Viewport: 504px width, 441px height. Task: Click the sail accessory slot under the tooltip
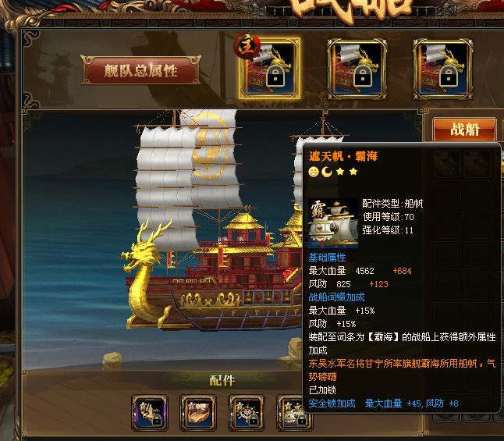click(293, 413)
